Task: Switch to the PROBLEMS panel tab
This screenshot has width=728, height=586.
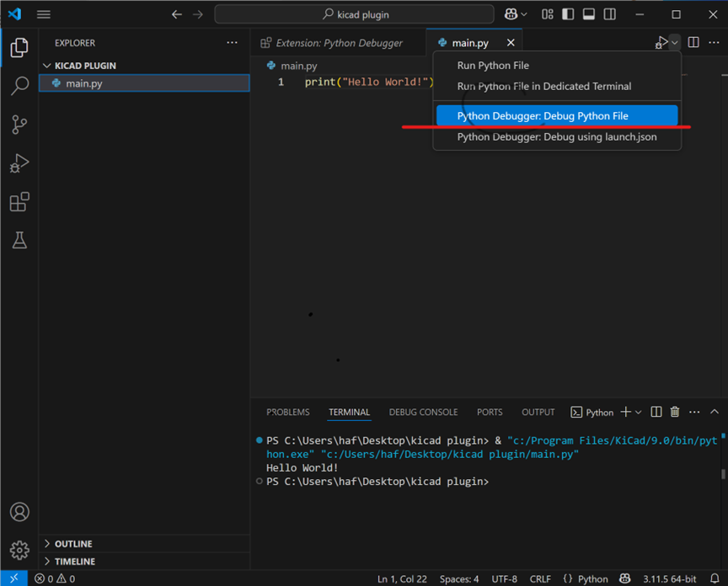Action: pyautogui.click(x=288, y=412)
